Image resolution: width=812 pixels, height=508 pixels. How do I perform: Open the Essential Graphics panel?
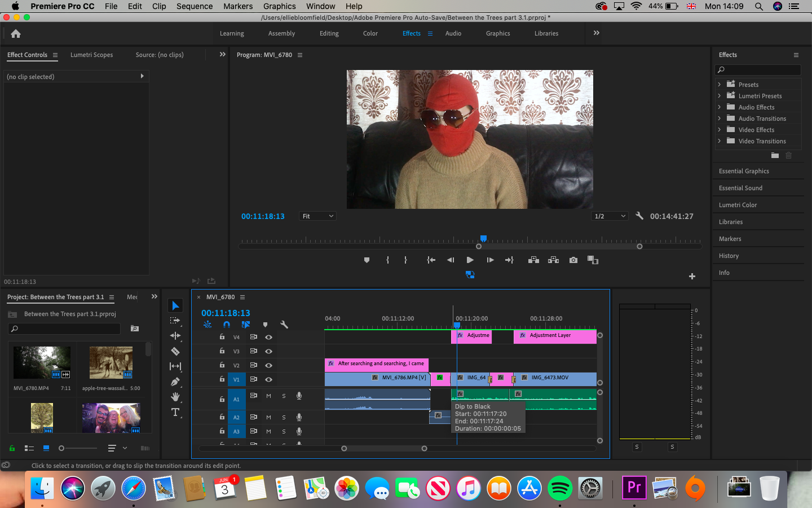point(744,171)
